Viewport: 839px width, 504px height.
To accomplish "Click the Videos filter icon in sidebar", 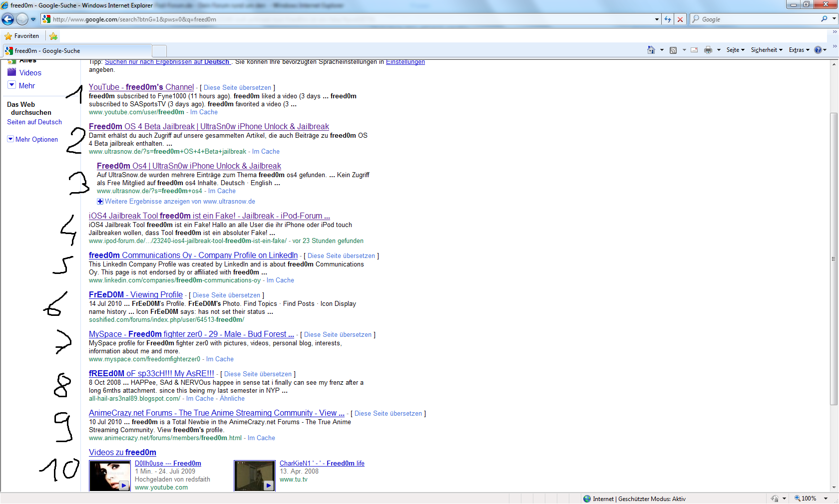I will (12, 72).
